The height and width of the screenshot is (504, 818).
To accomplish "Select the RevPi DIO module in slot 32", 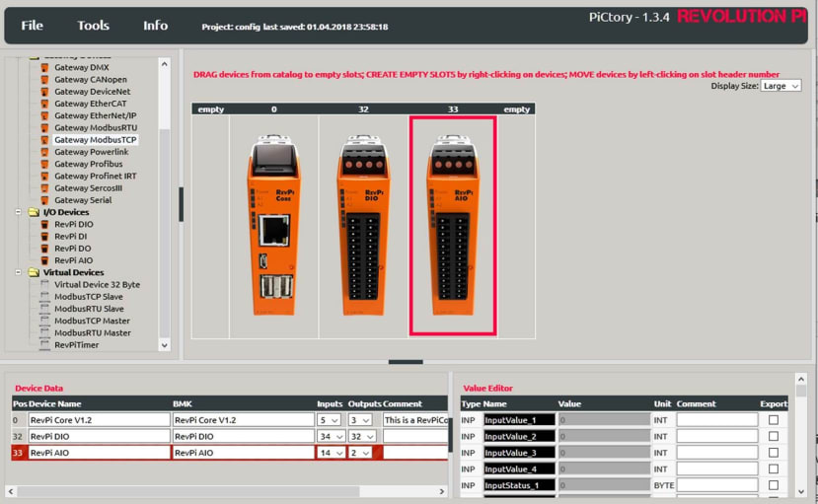I will tap(363, 226).
